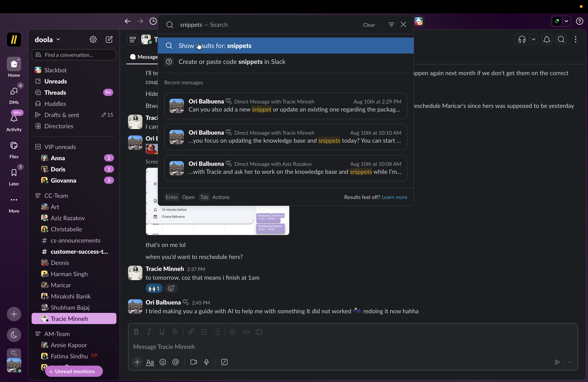Screen dimensions: 588x382
Task: Open huddle options dropdown arrow
Action: [x=534, y=40]
